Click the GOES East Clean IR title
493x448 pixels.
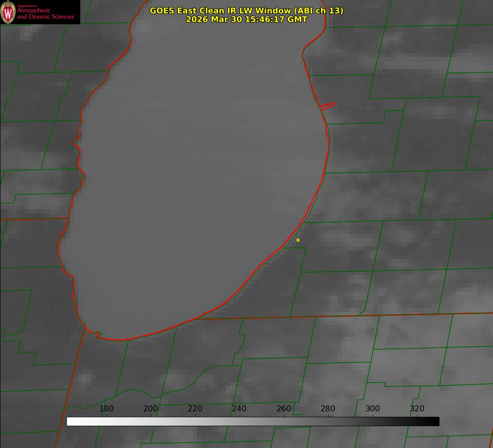[x=246, y=10]
